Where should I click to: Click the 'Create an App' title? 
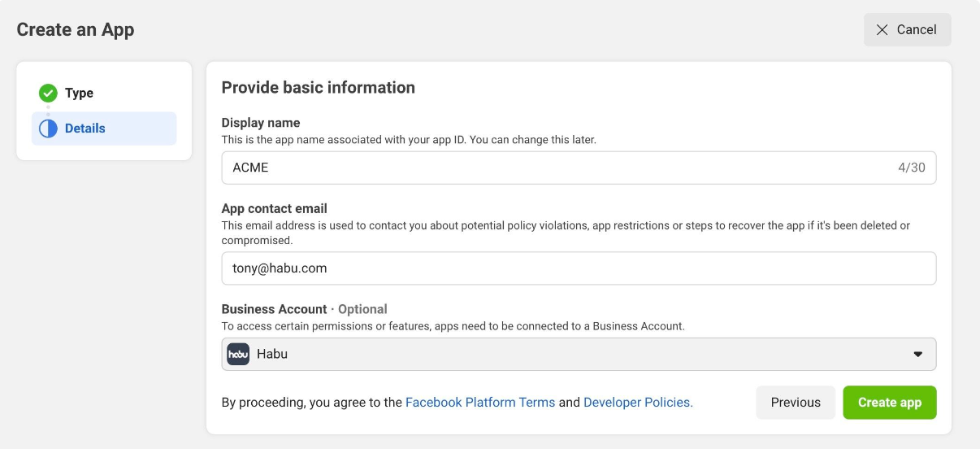[x=76, y=29]
